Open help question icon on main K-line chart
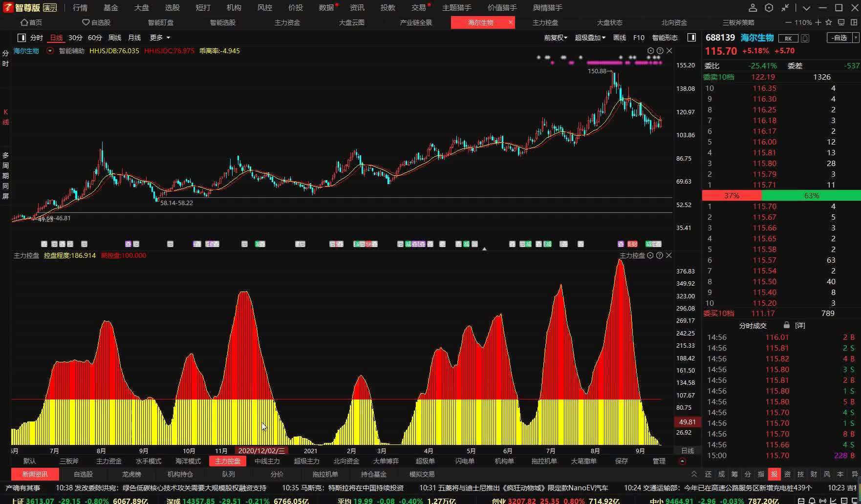 660,51
